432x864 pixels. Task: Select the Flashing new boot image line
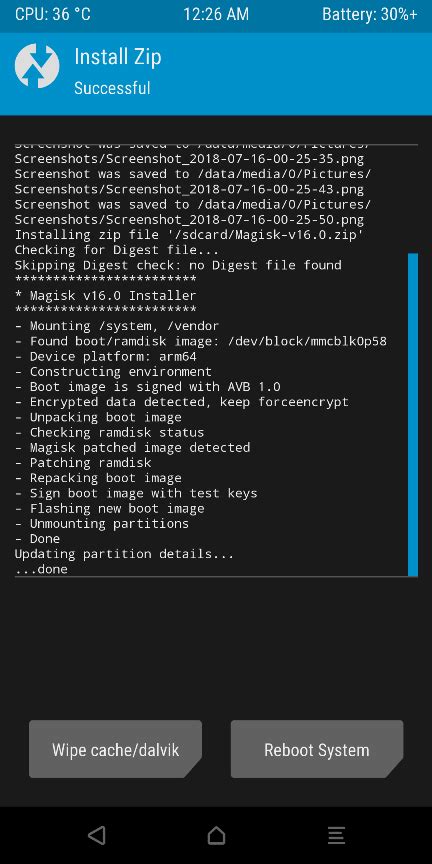(110, 508)
